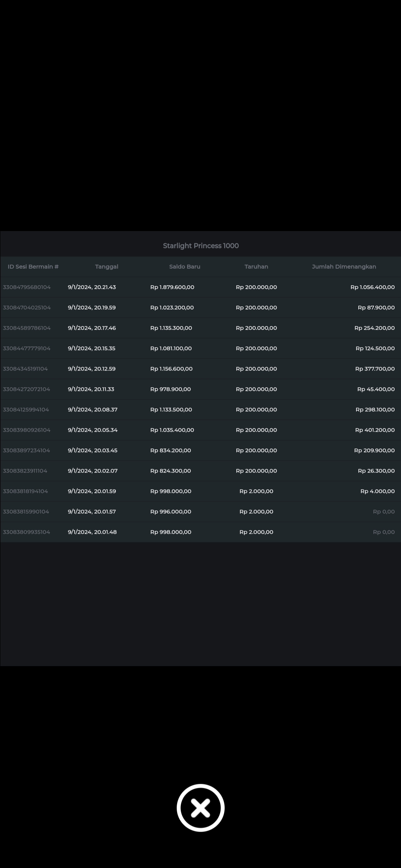Click the Saldo Baru column header
The width and height of the screenshot is (401, 868).
click(x=185, y=267)
